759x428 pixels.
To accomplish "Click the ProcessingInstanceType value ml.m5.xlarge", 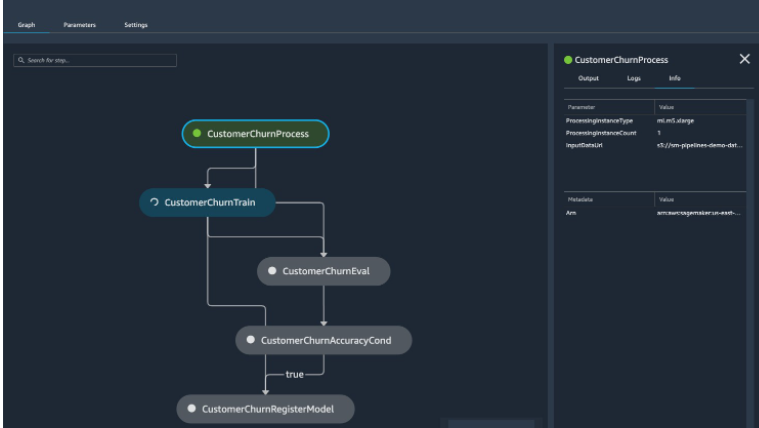I will [x=677, y=120].
